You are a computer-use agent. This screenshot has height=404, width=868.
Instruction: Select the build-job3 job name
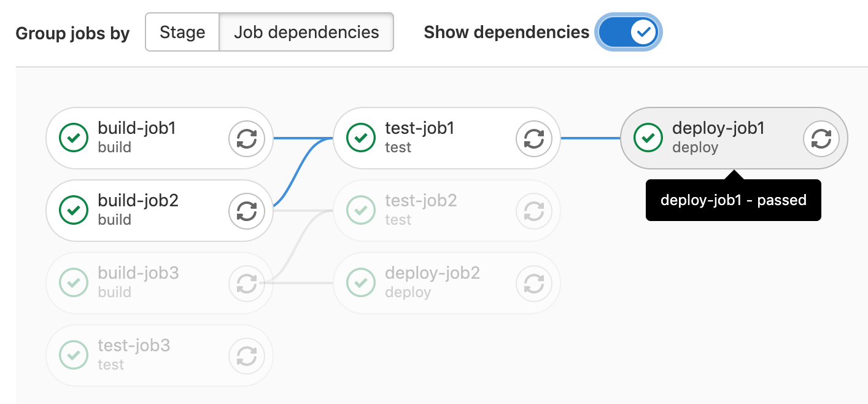(138, 273)
